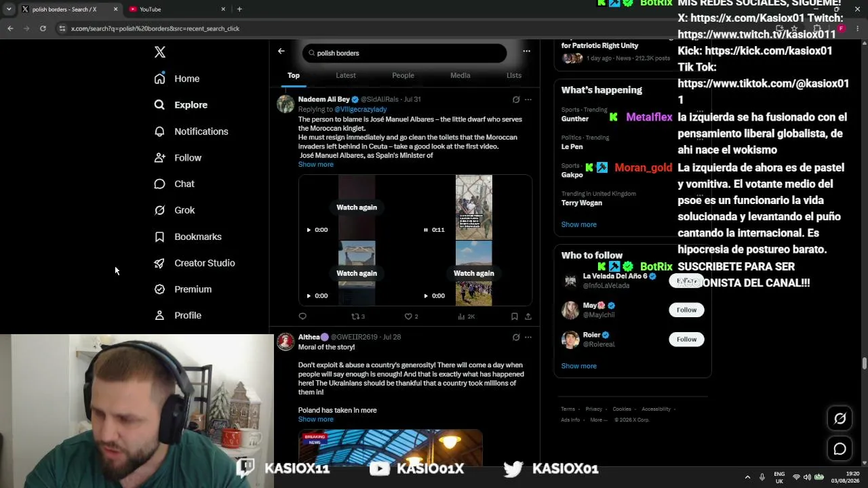Open more menu on Althea's post

(x=528, y=337)
